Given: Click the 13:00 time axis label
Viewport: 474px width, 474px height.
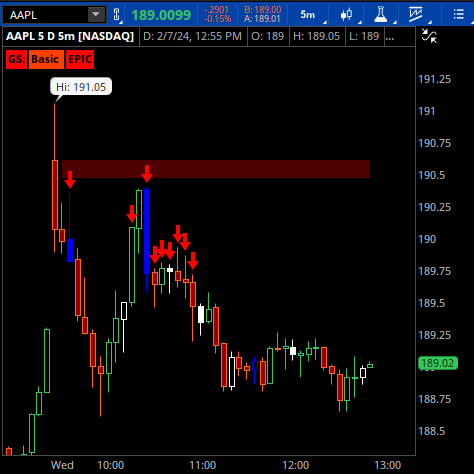Looking at the screenshot, I should point(387,465).
